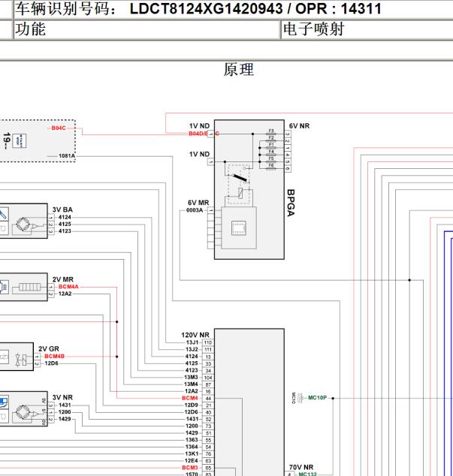Select connector label 70V NR
453x476 pixels.
[x=301, y=468]
